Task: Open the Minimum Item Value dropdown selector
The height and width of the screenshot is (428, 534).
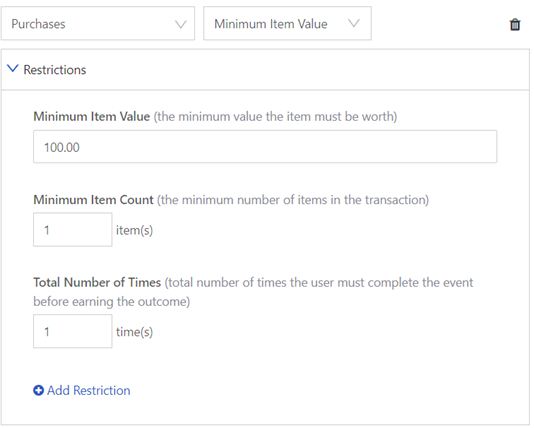Action: pos(287,23)
